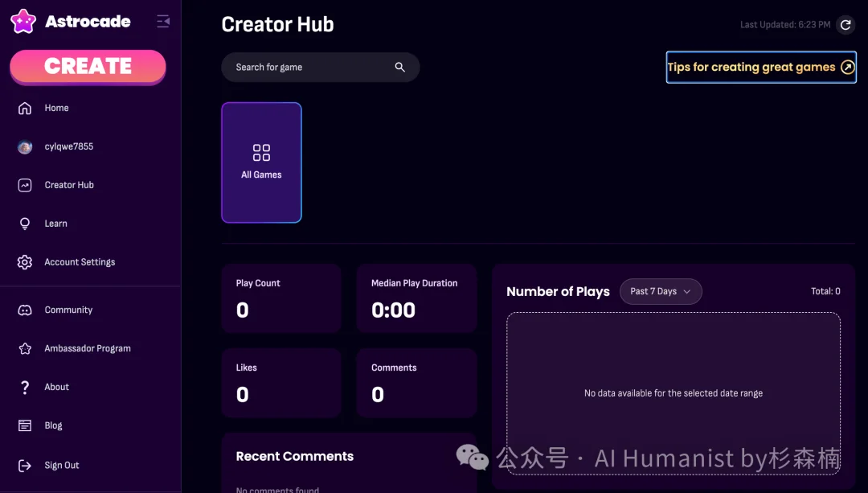Click the About question mark icon
This screenshot has height=493, width=868.
[x=25, y=387]
